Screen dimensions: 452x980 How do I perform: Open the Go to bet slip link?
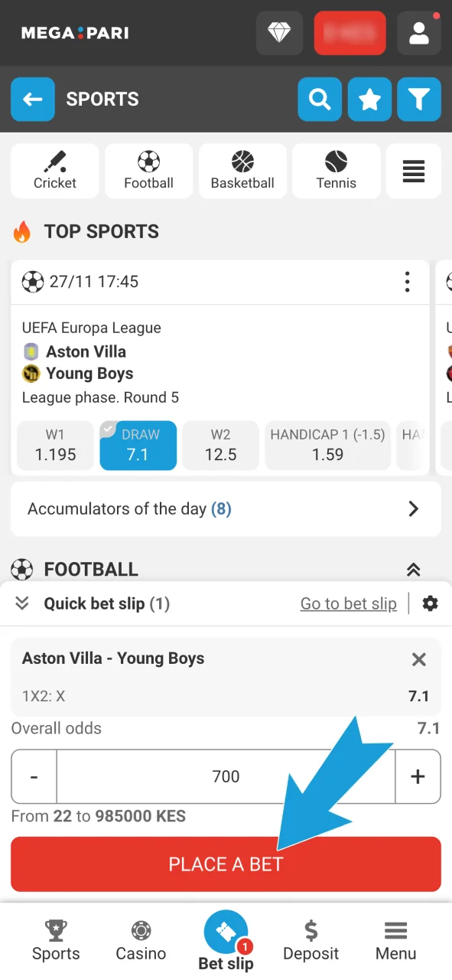pos(348,603)
